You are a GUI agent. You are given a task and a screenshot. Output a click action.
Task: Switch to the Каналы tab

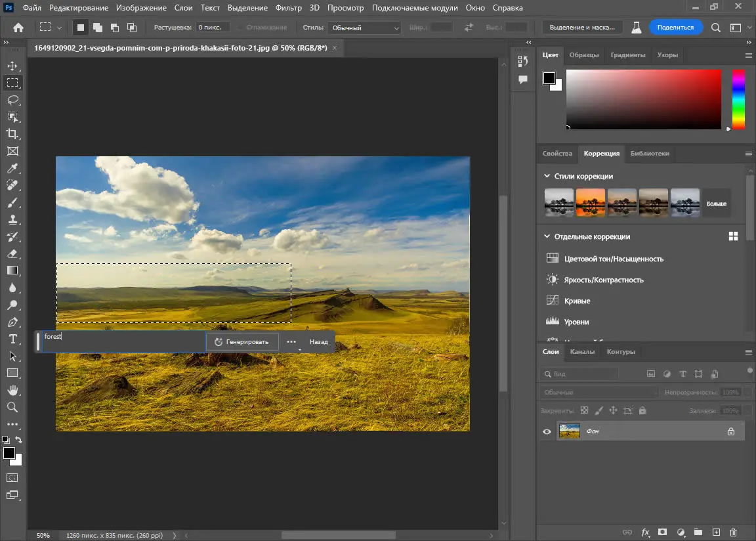coord(582,351)
